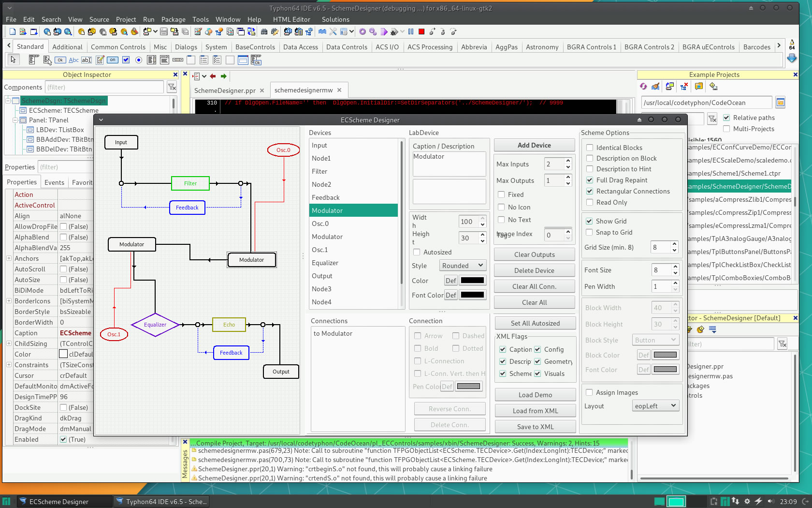Click the folder with globe icon in Example Projects

(698, 86)
